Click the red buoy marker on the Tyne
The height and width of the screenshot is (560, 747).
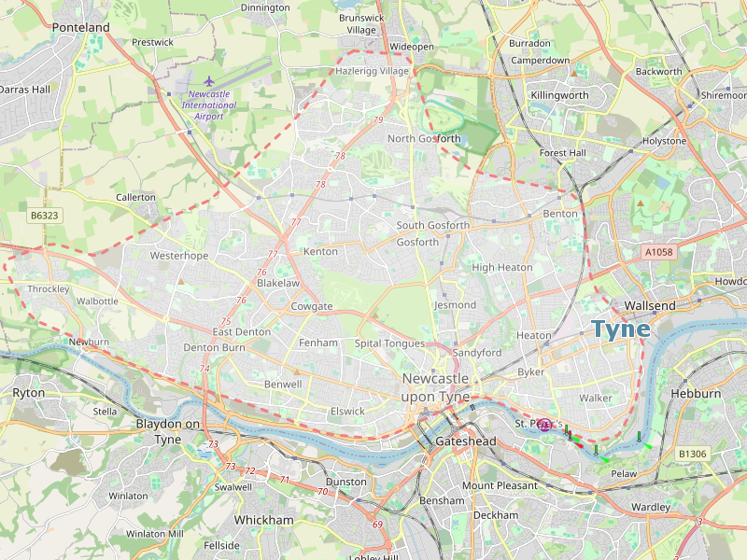click(570, 435)
